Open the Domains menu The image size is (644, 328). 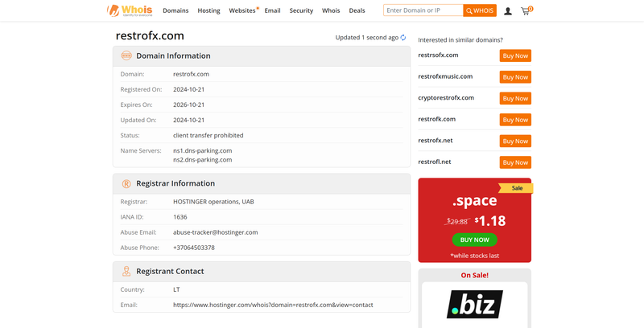point(175,10)
